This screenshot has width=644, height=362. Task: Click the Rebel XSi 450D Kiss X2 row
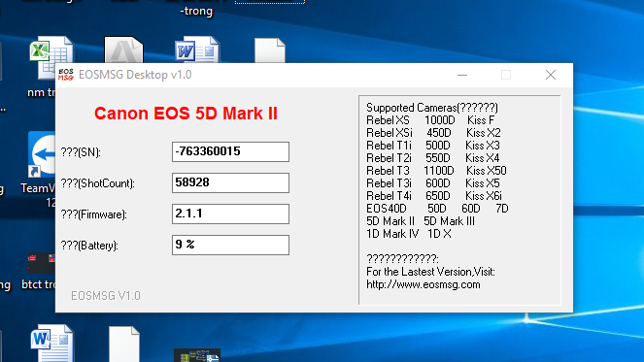(433, 133)
